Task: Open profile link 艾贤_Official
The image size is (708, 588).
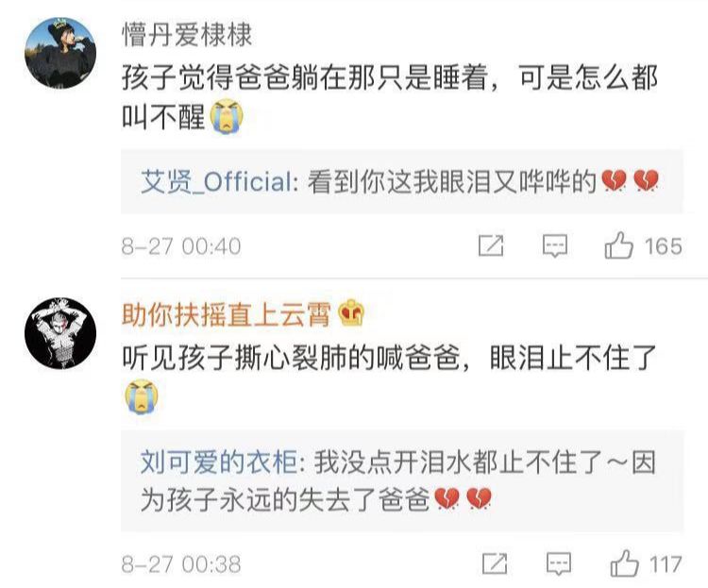Action: [217, 181]
